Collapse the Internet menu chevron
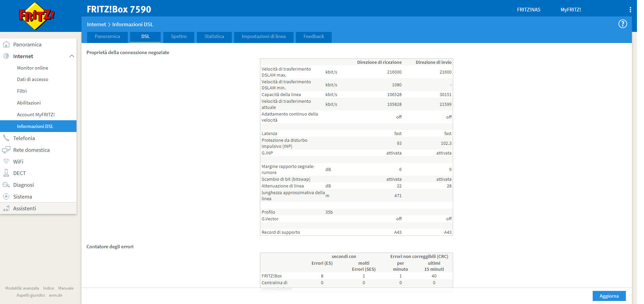 click(71, 56)
